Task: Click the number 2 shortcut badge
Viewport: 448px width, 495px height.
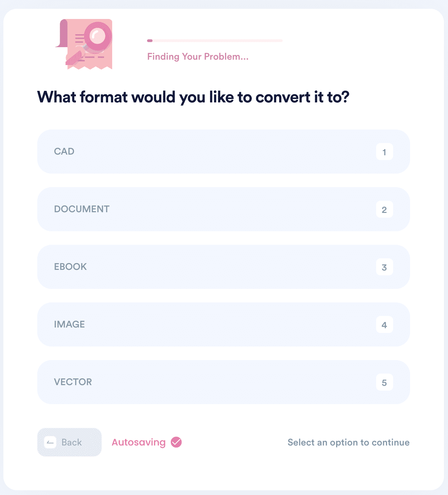Action: [384, 209]
